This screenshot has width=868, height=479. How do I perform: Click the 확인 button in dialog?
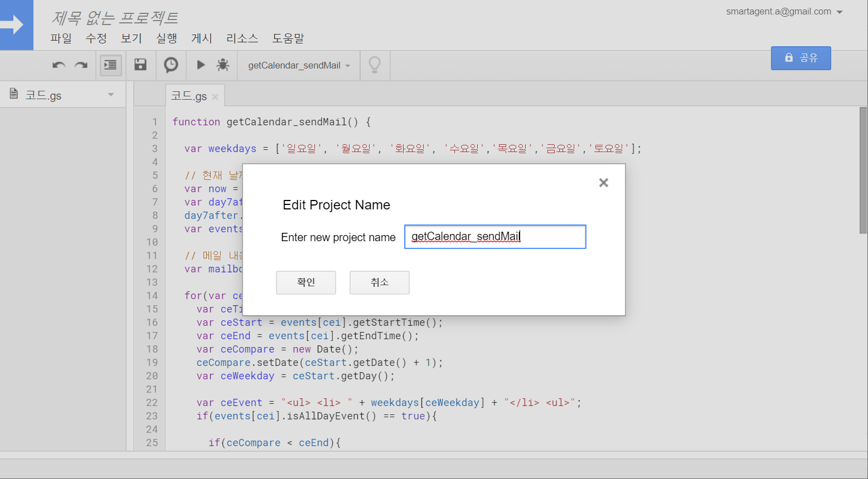coord(306,282)
